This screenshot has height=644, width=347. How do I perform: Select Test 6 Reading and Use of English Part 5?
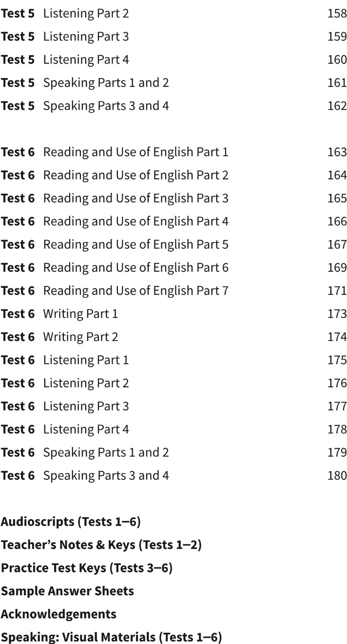click(x=135, y=244)
